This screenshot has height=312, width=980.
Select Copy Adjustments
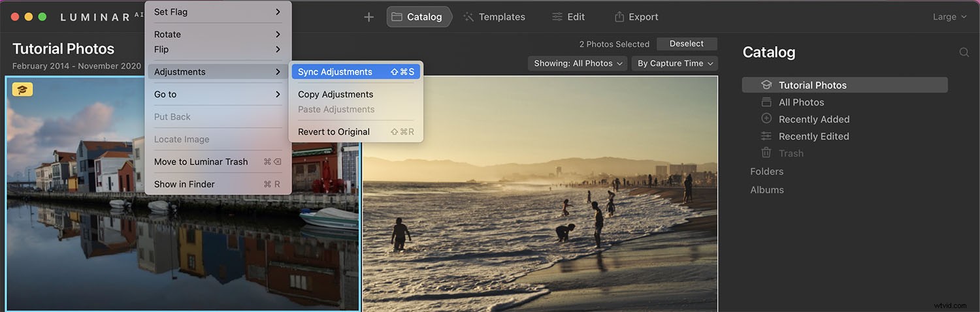(x=356, y=94)
